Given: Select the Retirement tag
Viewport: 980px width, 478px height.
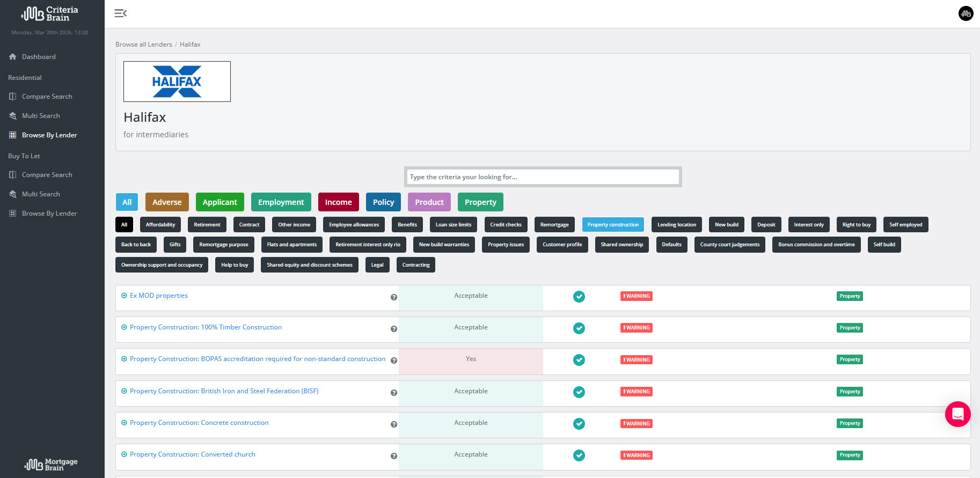Looking at the screenshot, I should pos(207,225).
